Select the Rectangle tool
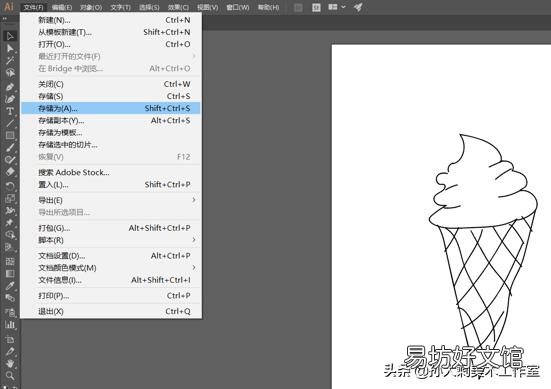 coord(10,135)
